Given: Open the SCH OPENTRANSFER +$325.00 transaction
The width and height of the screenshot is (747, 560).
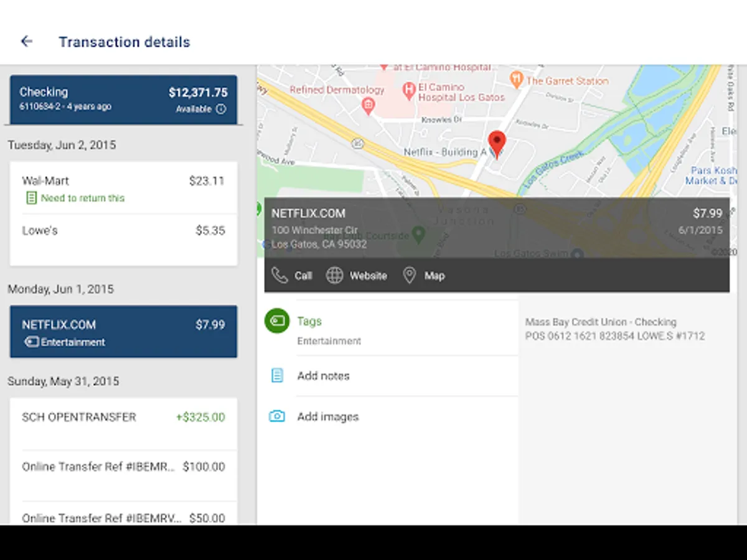Looking at the screenshot, I should (x=123, y=424).
